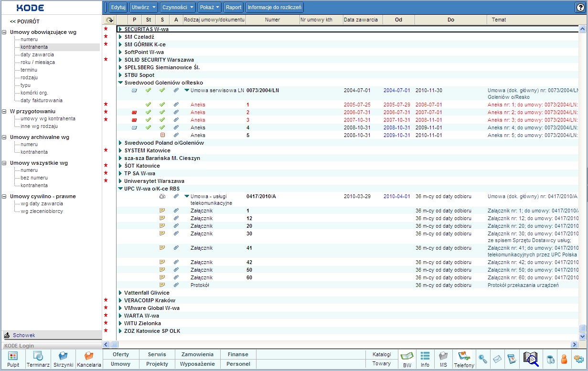Open the orange user profile icon

[564, 359]
